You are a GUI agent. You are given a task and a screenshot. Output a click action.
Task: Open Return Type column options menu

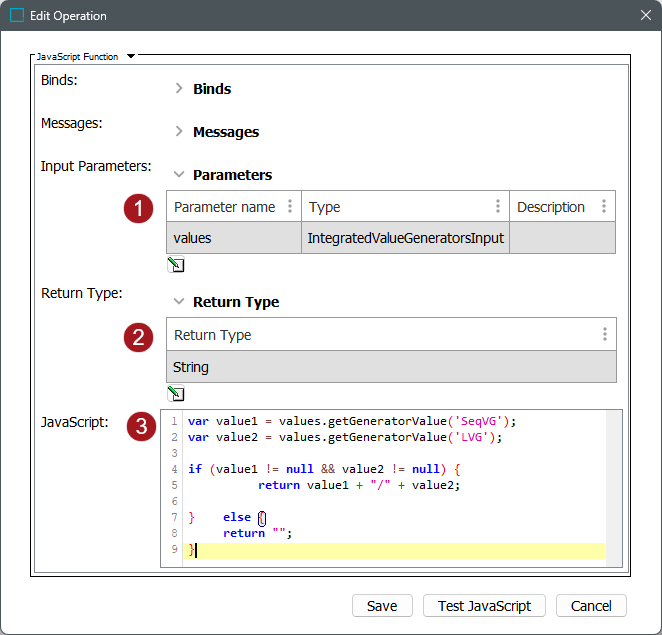[x=604, y=335]
